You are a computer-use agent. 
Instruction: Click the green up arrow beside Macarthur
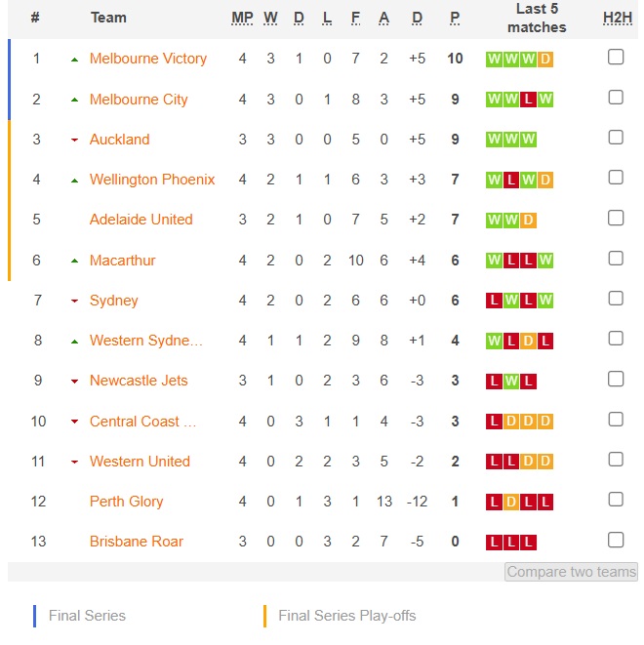click(x=74, y=261)
